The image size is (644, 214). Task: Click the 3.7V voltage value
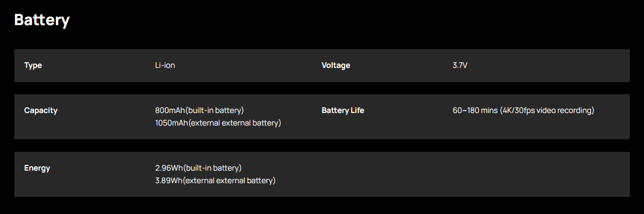[x=460, y=66]
